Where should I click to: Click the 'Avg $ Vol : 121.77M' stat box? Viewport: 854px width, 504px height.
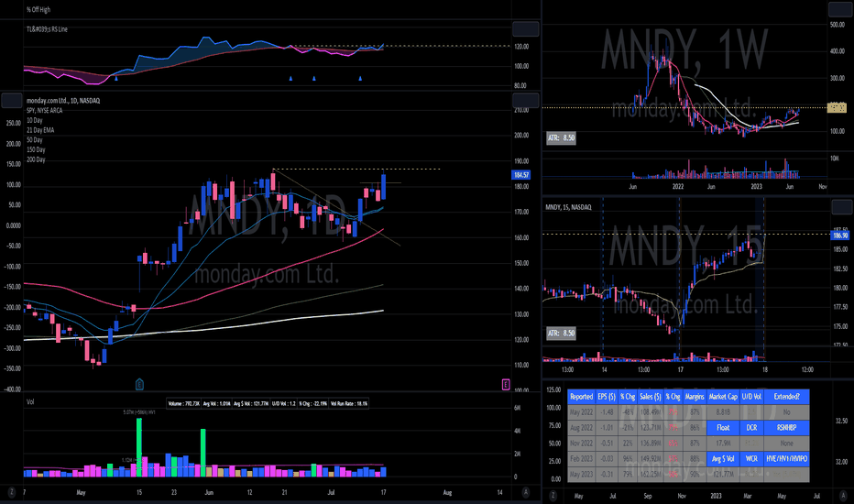tap(250, 404)
